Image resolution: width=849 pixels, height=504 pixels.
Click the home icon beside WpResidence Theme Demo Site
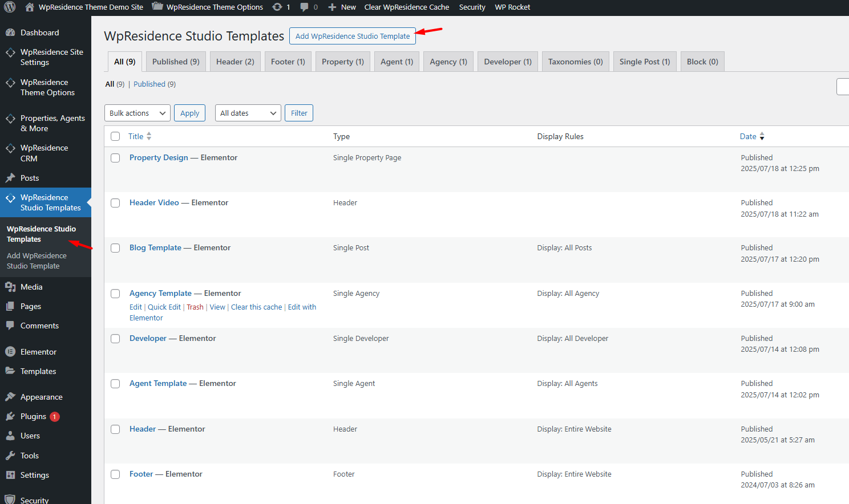pos(30,7)
